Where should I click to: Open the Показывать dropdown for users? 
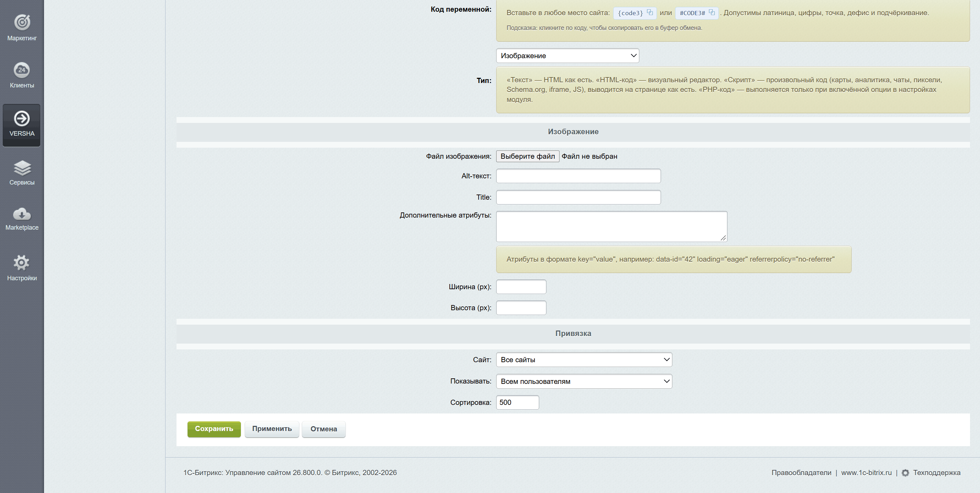point(584,381)
